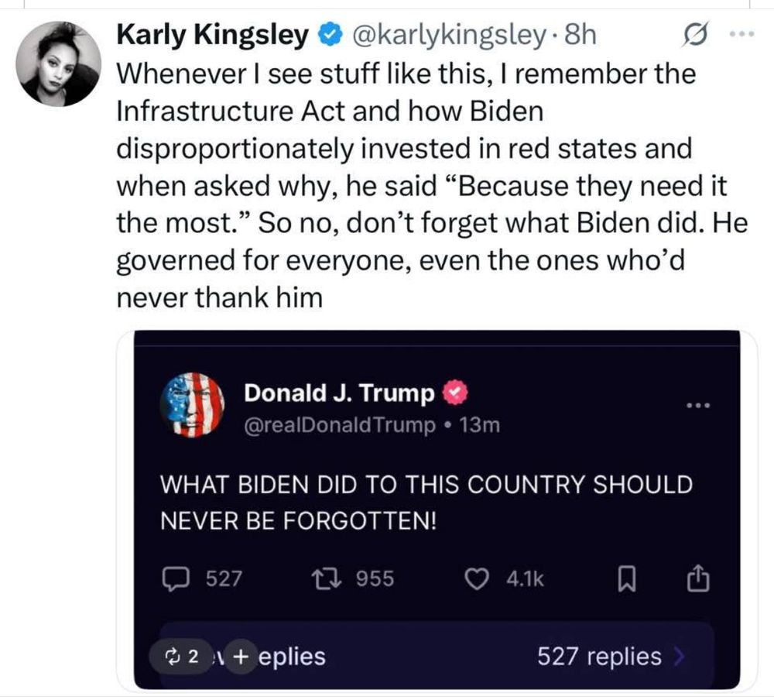Click the repost count pill showing 2
The width and height of the screenshot is (774, 700).
point(183,657)
